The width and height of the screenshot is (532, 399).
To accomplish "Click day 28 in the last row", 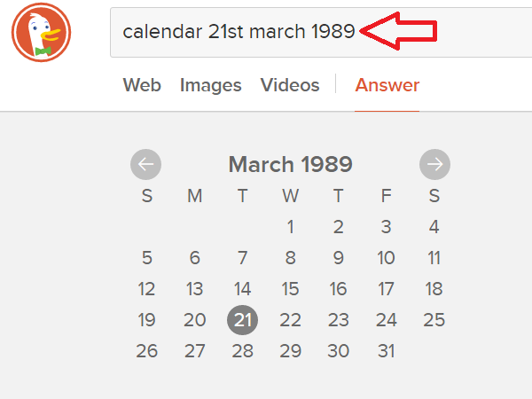I will (243, 351).
